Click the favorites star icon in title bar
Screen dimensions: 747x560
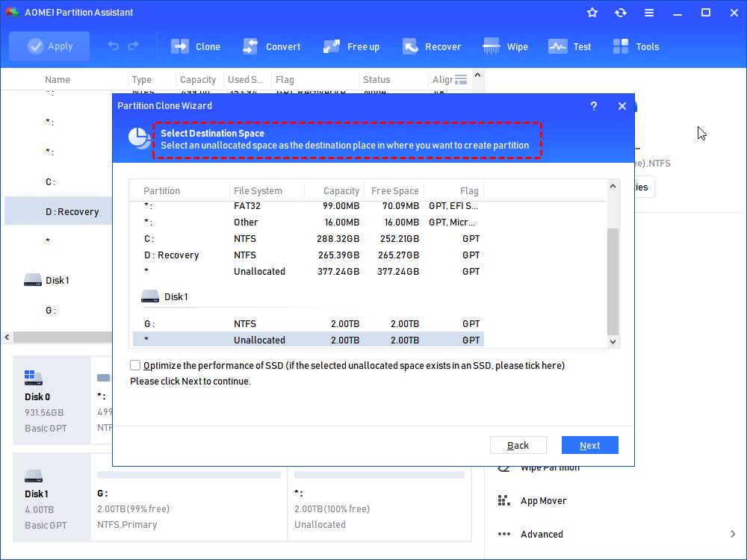[x=592, y=13]
